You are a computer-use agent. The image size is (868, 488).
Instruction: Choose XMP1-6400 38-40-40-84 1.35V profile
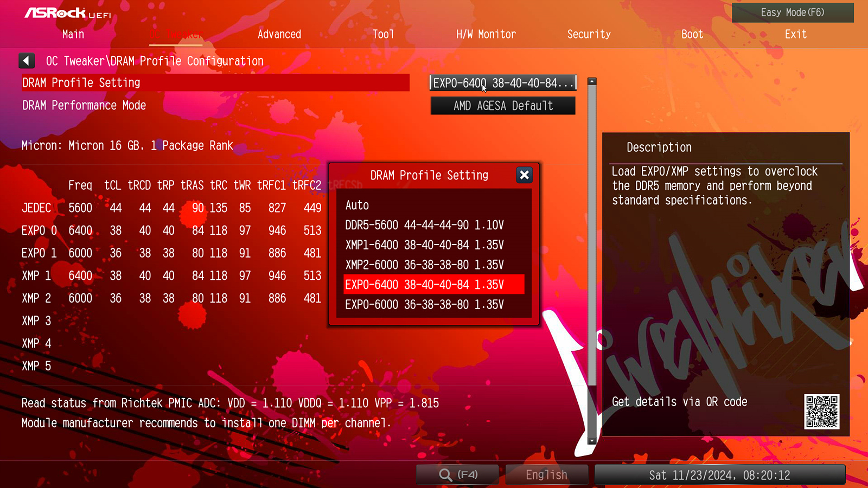click(x=434, y=245)
